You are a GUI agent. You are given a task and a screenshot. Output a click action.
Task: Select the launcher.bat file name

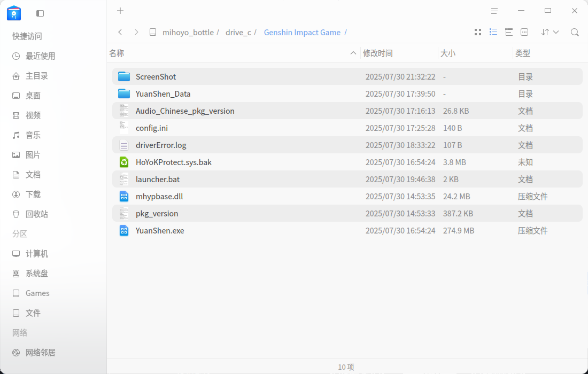pyautogui.click(x=158, y=180)
